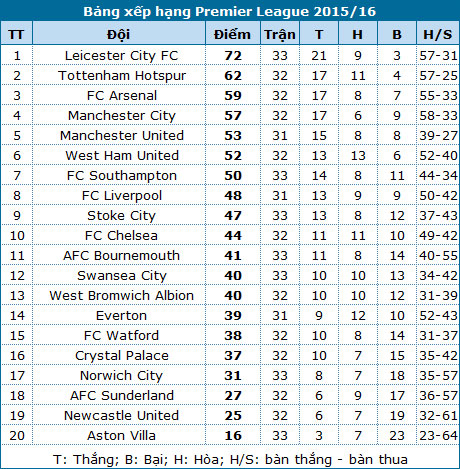460x469 pixels.
Task: Click the legend text below the table
Action: (230, 459)
